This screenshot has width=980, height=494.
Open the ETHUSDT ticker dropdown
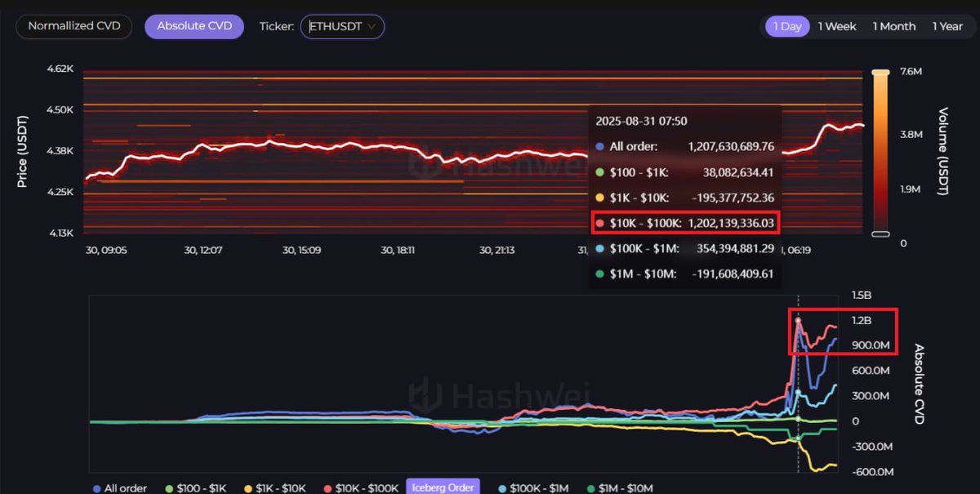(x=342, y=26)
